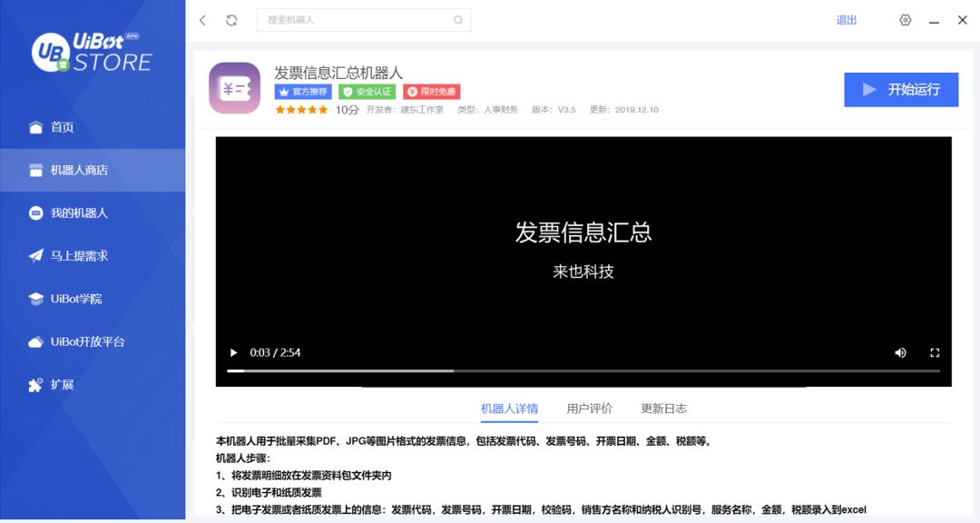Focus the 搜索机器人 search field
Image resolution: width=980 pixels, height=523 pixels.
pyautogui.click(x=364, y=20)
